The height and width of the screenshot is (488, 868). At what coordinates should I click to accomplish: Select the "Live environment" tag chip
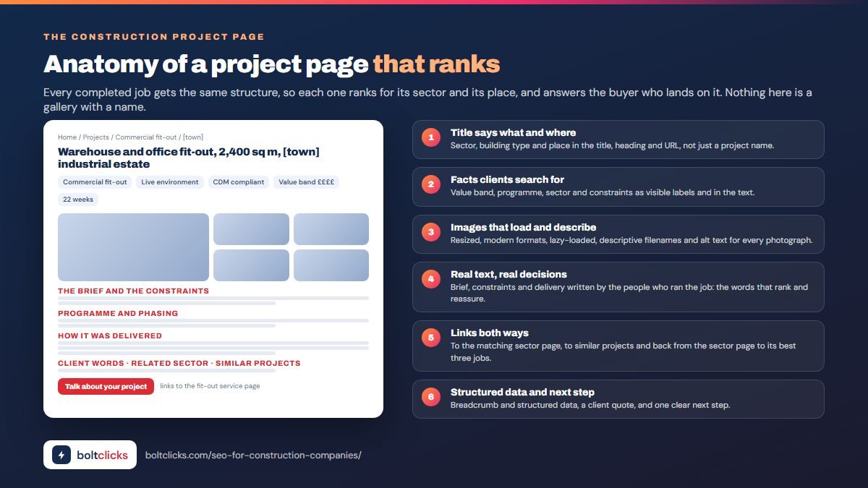(170, 182)
